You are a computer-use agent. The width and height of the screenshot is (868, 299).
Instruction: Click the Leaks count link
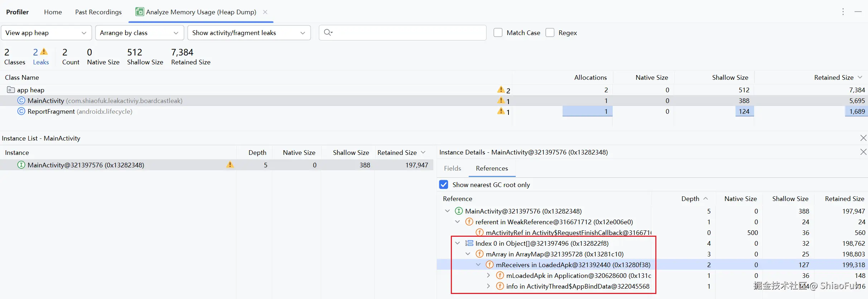41,62
